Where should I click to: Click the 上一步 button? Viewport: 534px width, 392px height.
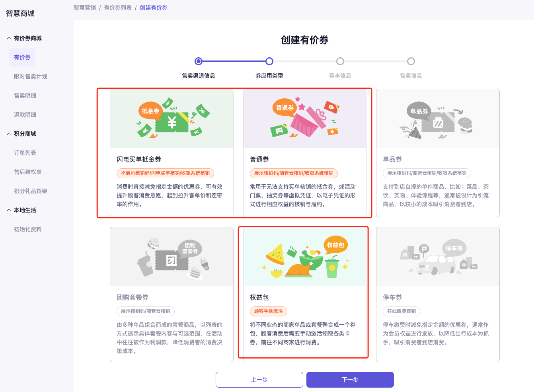[x=259, y=380]
